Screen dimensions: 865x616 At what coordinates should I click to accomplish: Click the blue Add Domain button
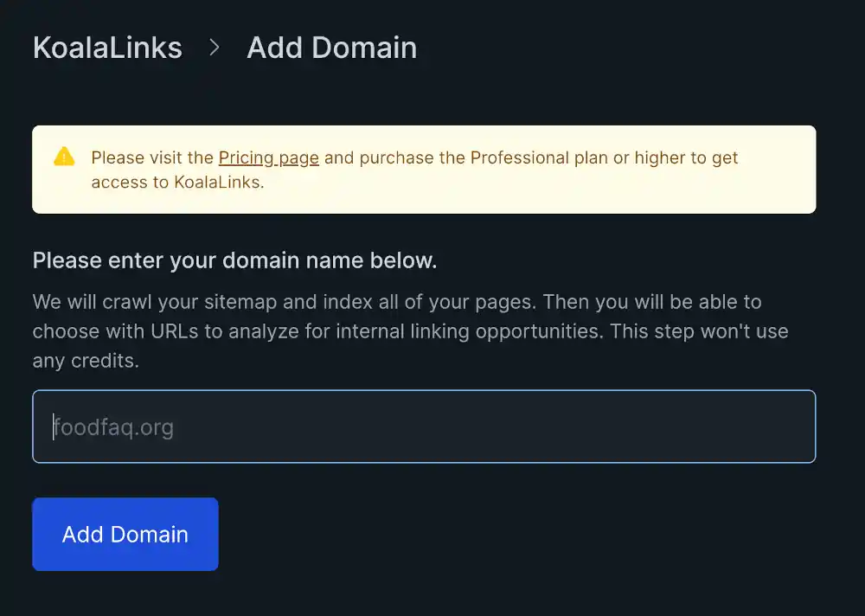tap(125, 534)
